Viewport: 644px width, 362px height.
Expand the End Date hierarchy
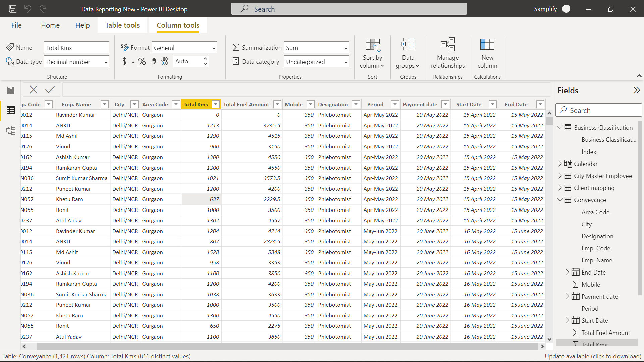568,272
